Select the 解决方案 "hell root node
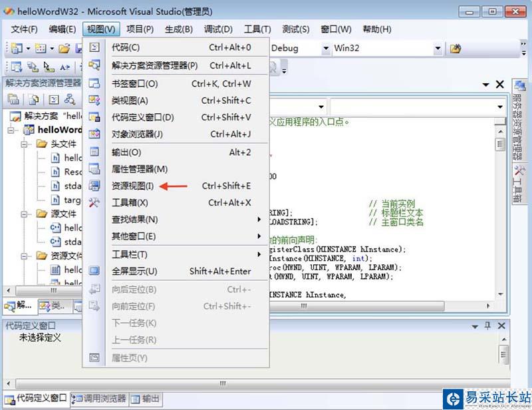The height and width of the screenshot is (410, 532). [x=46, y=116]
